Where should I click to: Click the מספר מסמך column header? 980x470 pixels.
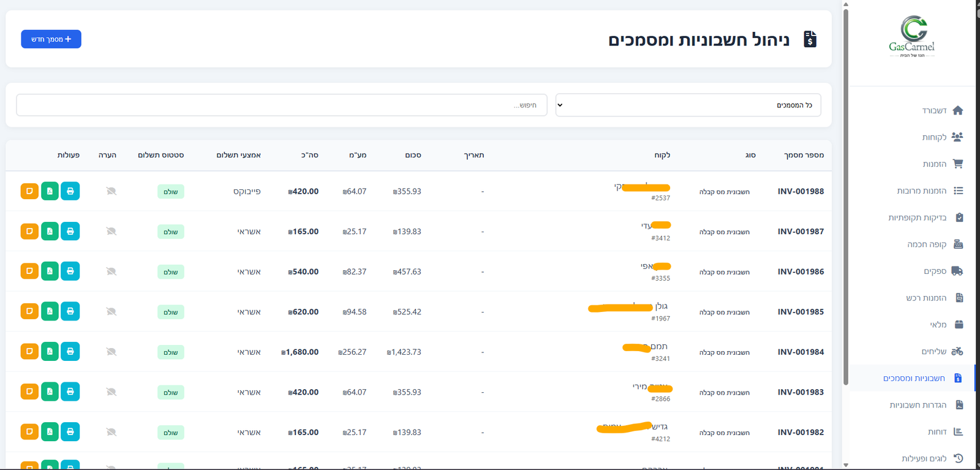(x=804, y=155)
